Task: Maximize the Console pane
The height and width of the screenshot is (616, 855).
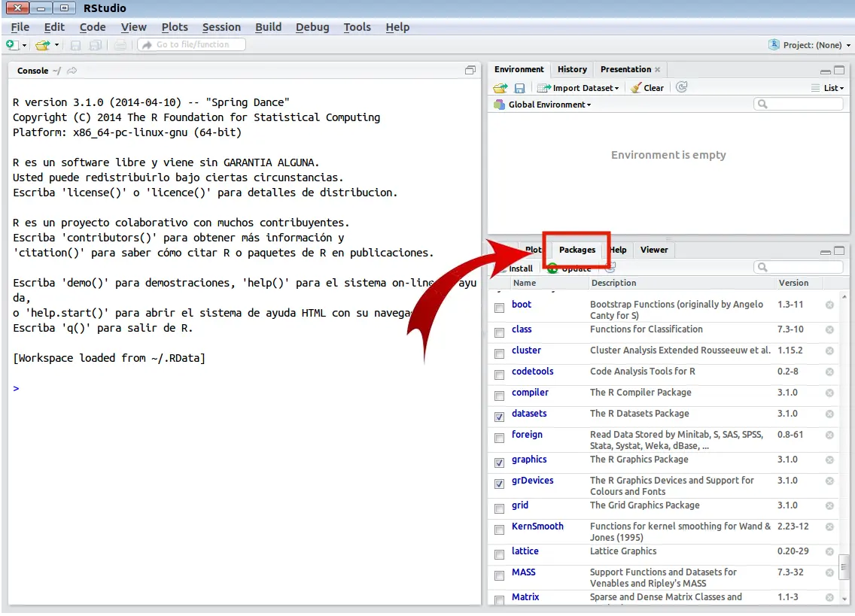Action: [x=470, y=71]
